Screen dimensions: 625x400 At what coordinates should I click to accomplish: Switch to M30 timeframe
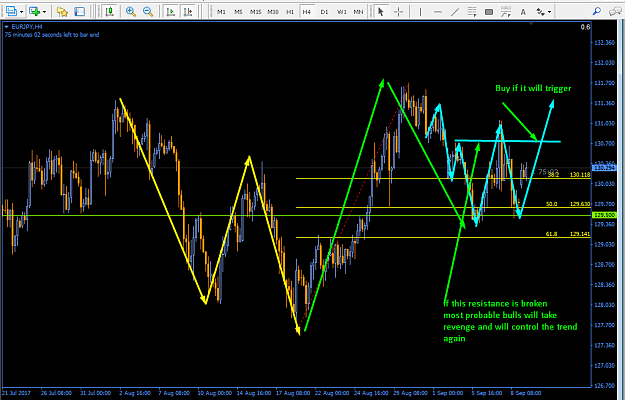coord(273,12)
